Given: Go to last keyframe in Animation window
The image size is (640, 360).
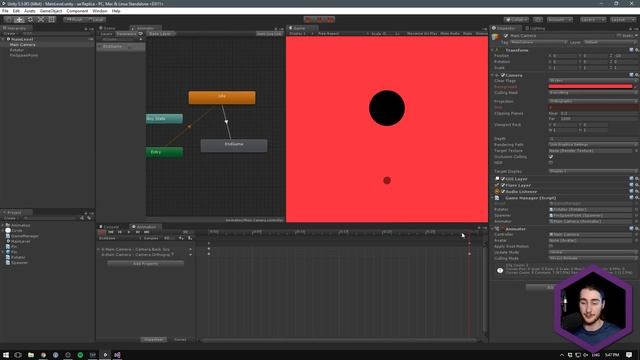Looking at the screenshot, I should (147, 232).
